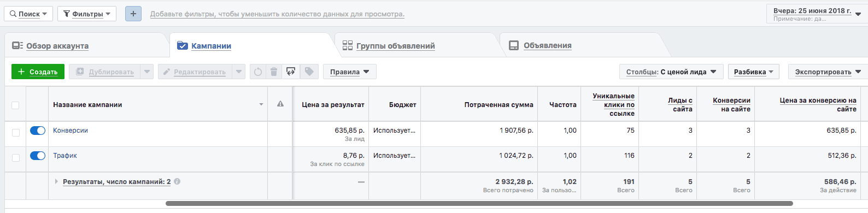Click the green Создать button

(x=38, y=72)
